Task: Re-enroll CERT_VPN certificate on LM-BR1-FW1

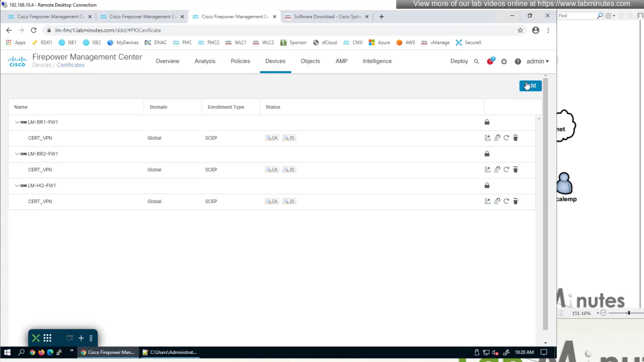Action: click(497, 138)
